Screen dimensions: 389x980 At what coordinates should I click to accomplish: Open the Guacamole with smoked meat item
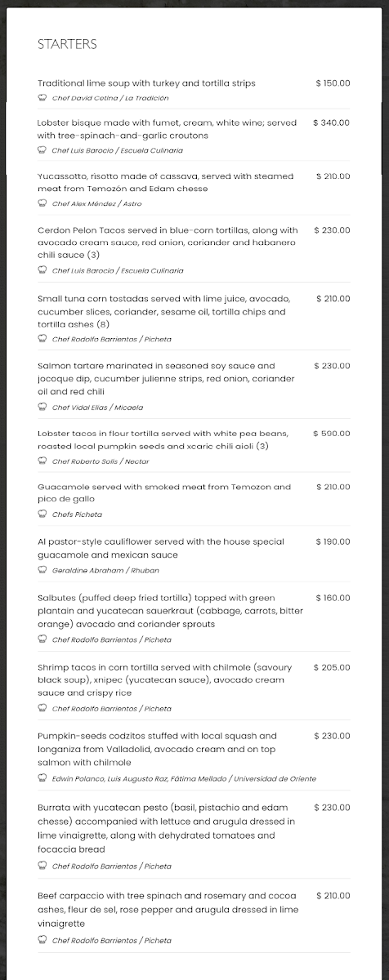(164, 493)
